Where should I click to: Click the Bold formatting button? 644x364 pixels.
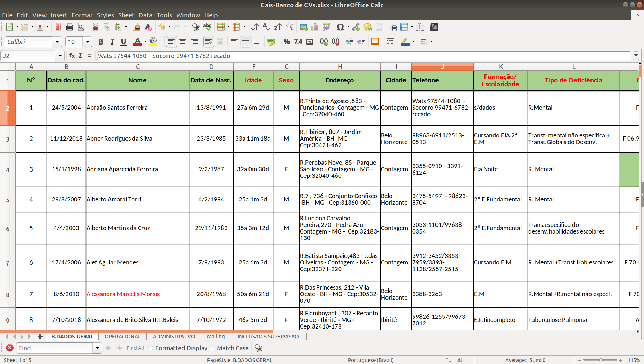pos(101,42)
